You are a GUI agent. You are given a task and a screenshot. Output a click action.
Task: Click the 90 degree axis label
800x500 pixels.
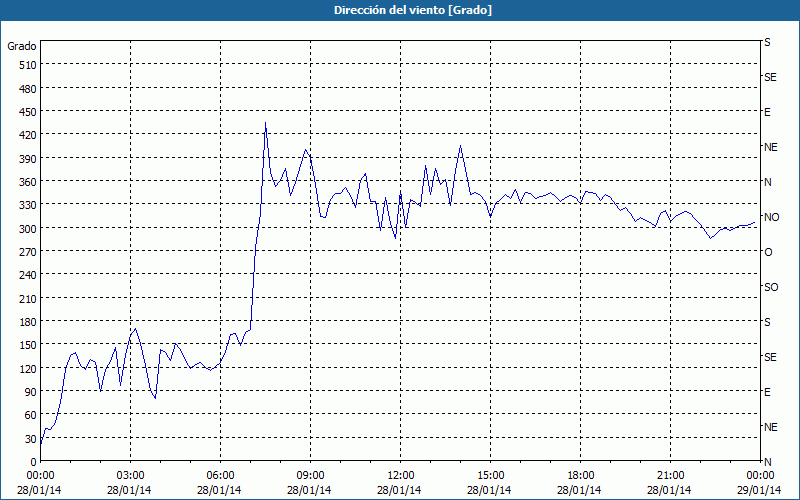coord(31,392)
